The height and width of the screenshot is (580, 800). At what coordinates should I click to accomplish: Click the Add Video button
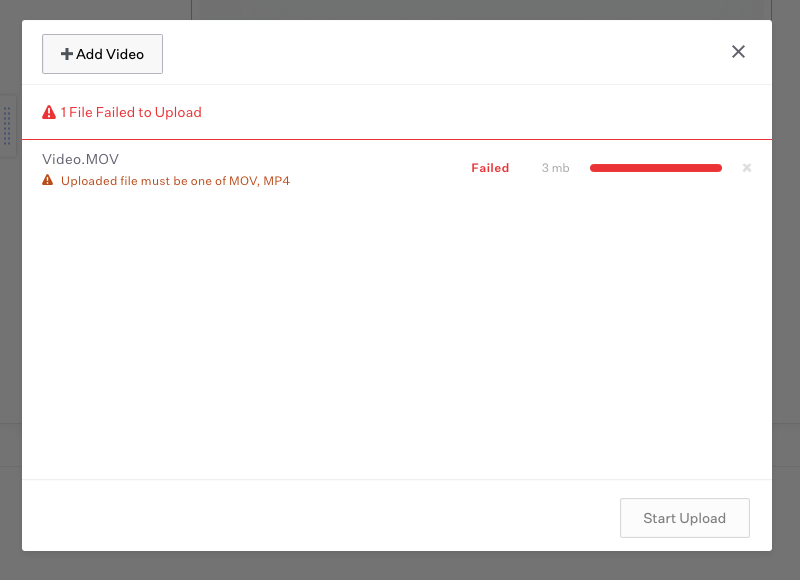tap(103, 54)
